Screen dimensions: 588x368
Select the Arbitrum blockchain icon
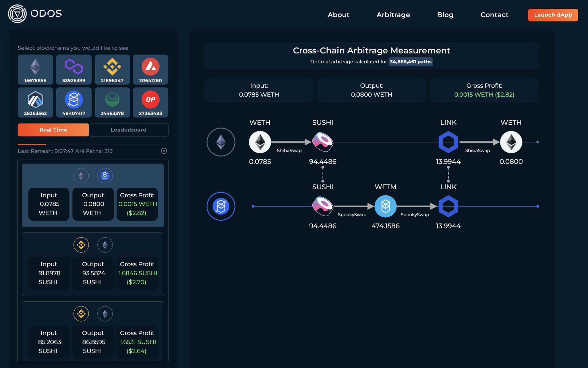pos(35,102)
